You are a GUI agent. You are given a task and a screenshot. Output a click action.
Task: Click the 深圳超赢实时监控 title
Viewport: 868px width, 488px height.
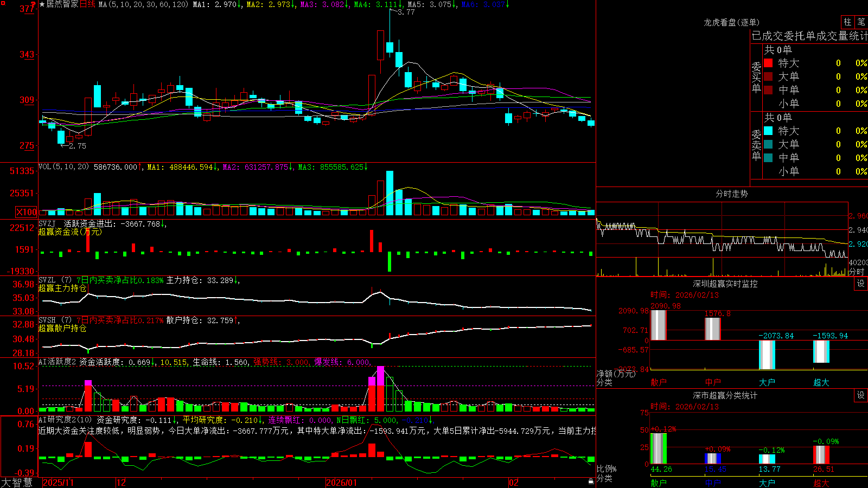pos(725,284)
